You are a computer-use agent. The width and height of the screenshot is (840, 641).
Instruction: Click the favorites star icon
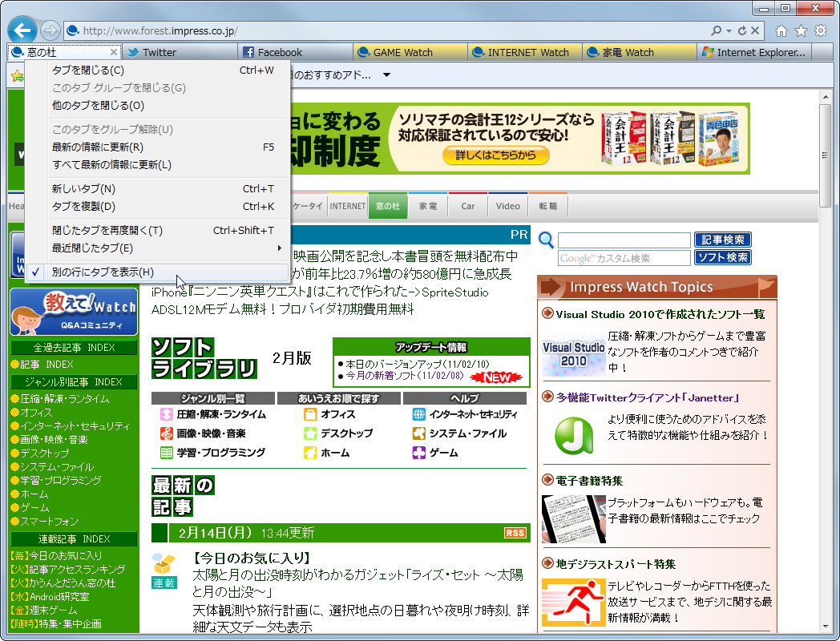pos(799,30)
